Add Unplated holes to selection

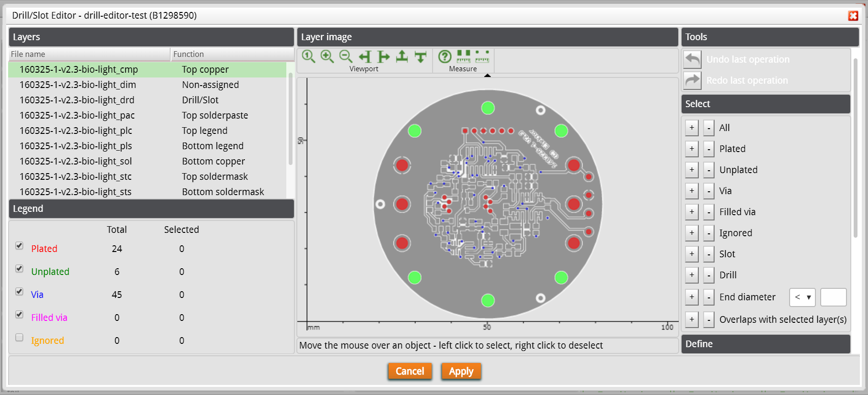click(x=692, y=170)
